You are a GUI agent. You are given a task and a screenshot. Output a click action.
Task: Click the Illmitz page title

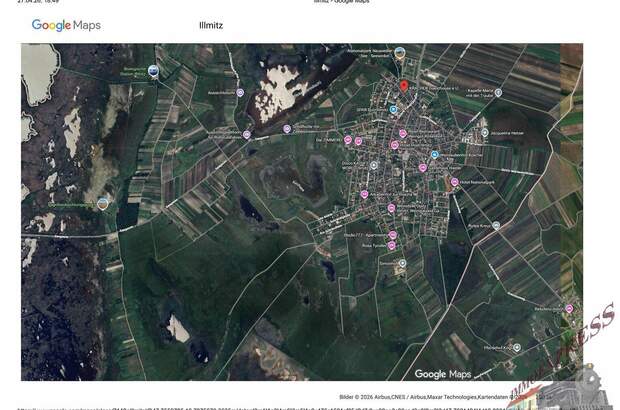coord(211,26)
